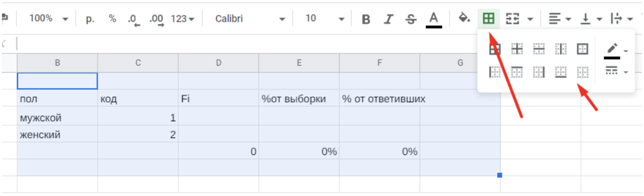Apply outer borders option

point(583,49)
